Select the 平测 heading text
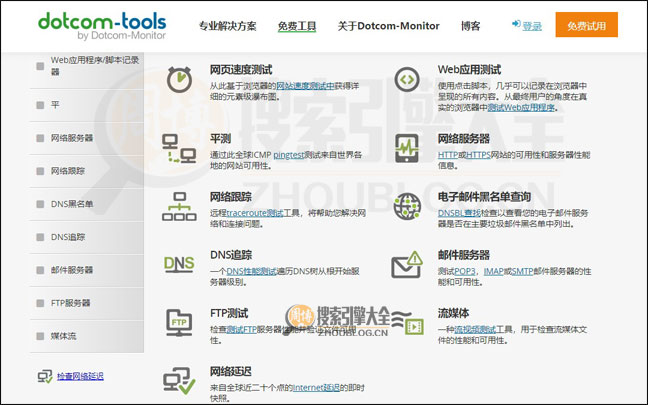 click(220, 139)
